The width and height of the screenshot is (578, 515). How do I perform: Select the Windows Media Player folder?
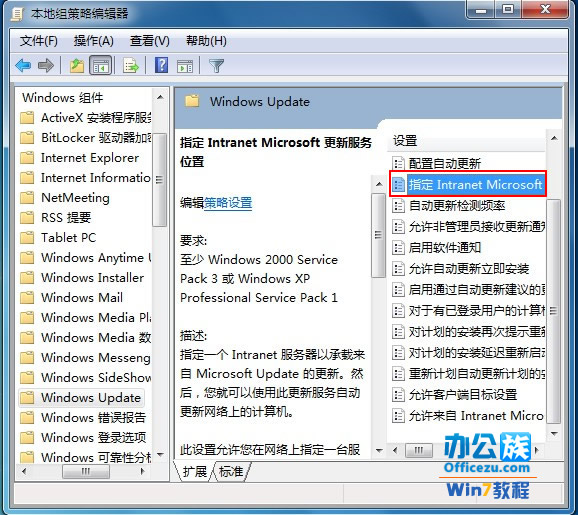[86, 317]
